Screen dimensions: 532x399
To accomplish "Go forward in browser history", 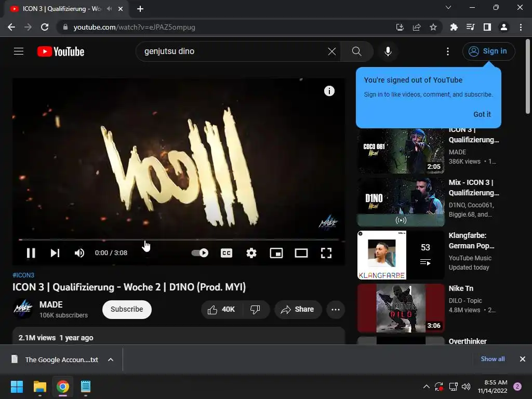I will click(x=28, y=27).
